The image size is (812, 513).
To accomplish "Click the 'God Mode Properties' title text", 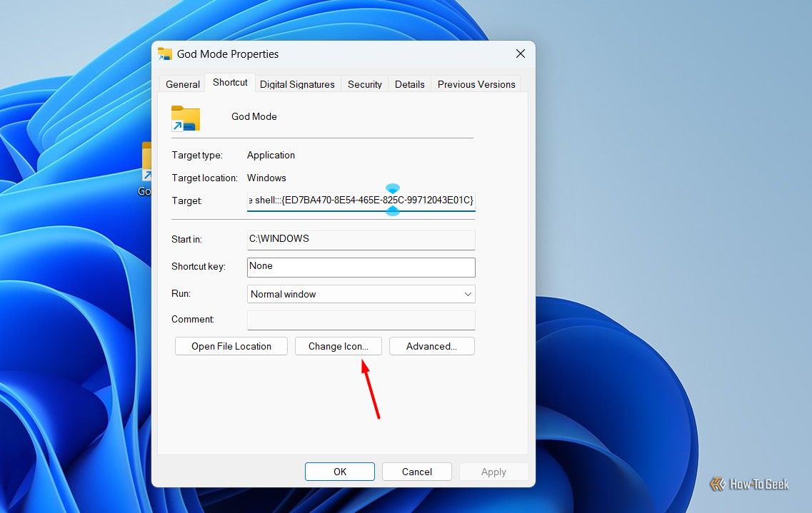I will [x=228, y=54].
